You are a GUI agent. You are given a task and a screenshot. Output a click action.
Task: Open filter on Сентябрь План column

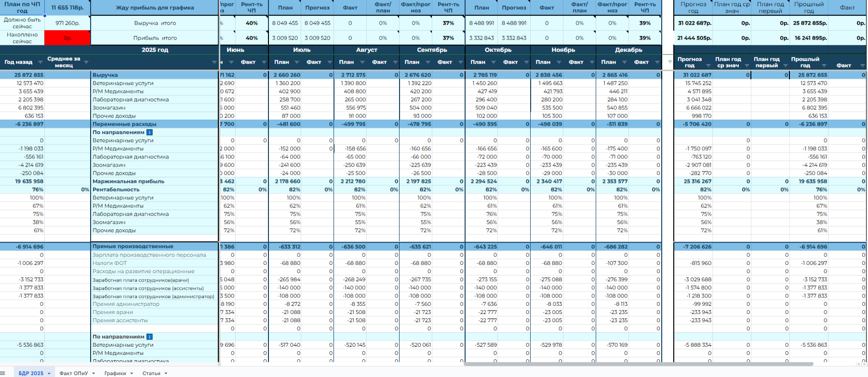point(428,62)
